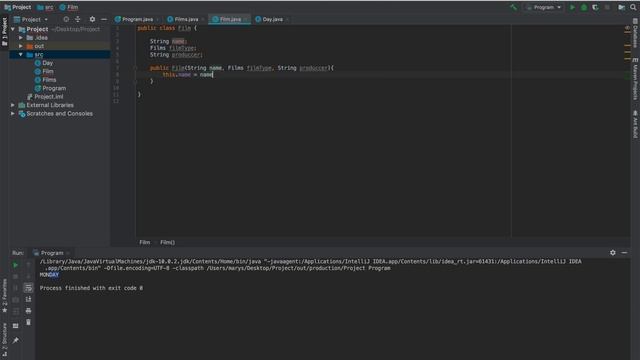Hide the Project panel with minus icon
640x360 pixels.
point(104,19)
